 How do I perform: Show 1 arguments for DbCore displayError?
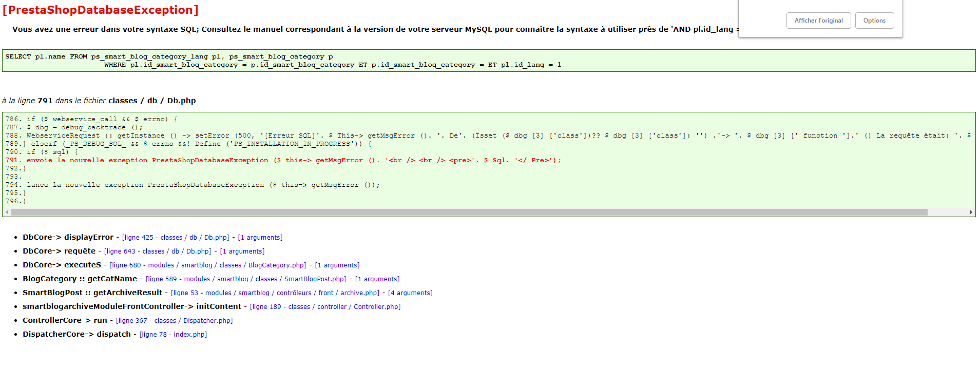tap(260, 238)
